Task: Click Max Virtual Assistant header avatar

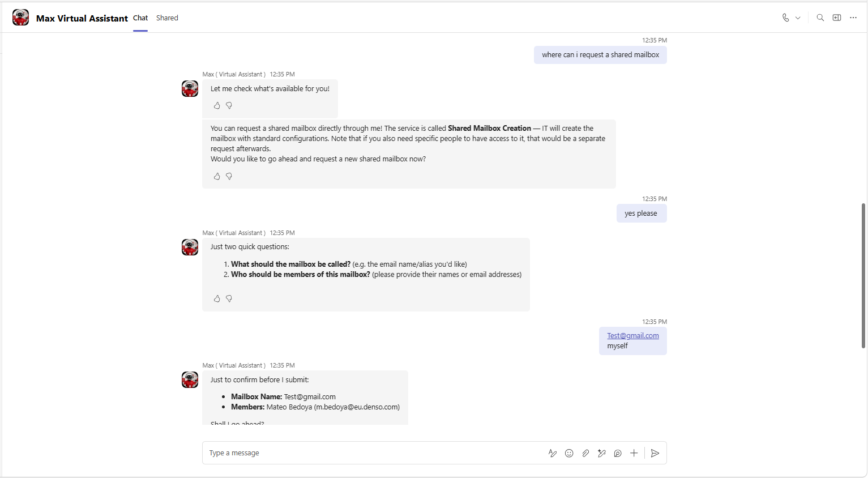Action: [x=21, y=18]
